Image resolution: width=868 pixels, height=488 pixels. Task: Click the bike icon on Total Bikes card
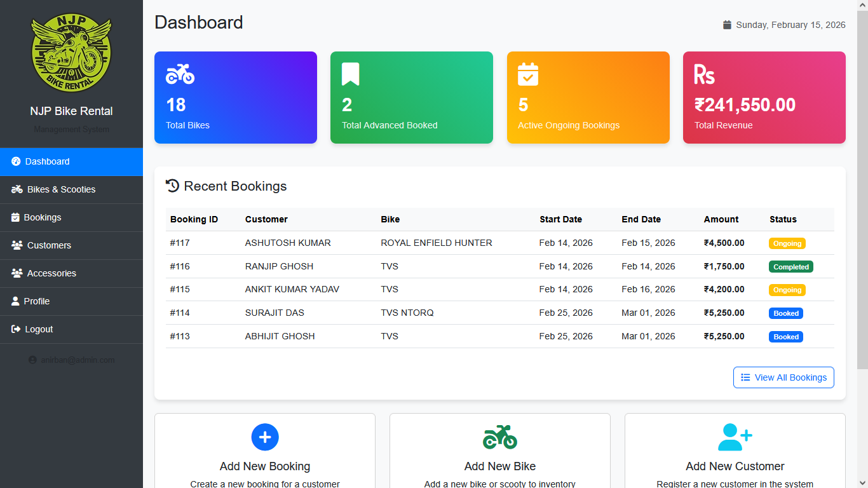[180, 74]
